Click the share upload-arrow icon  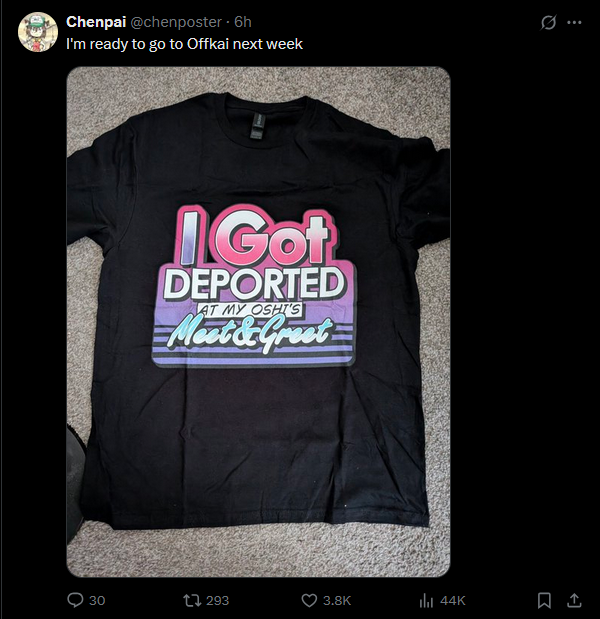[x=574, y=600]
